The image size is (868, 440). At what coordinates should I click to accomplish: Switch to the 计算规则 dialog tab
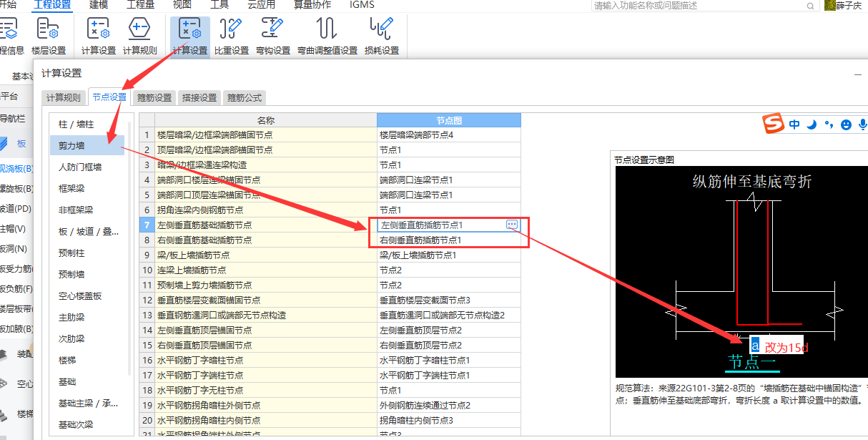click(64, 98)
